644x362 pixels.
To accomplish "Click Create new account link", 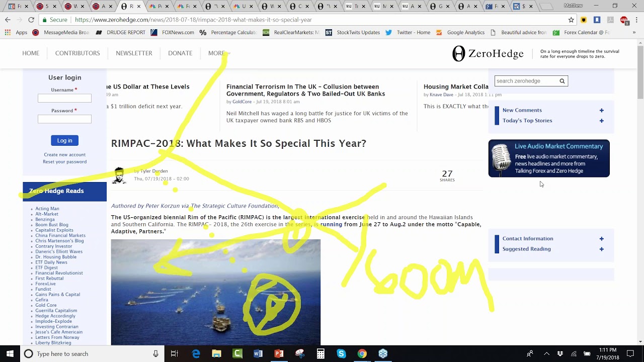I will pos(64,155).
